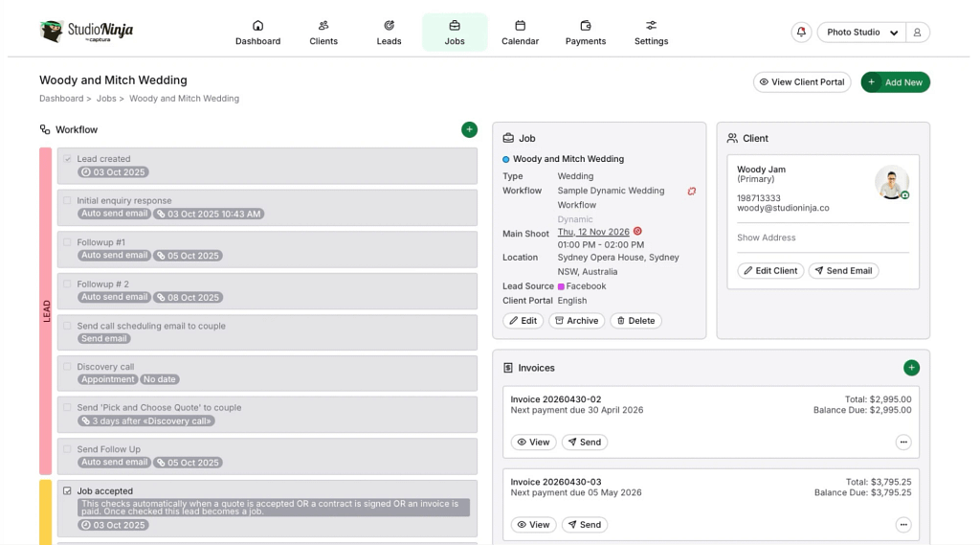The height and width of the screenshot is (545, 980).
Task: Delete the job
Action: click(x=636, y=320)
